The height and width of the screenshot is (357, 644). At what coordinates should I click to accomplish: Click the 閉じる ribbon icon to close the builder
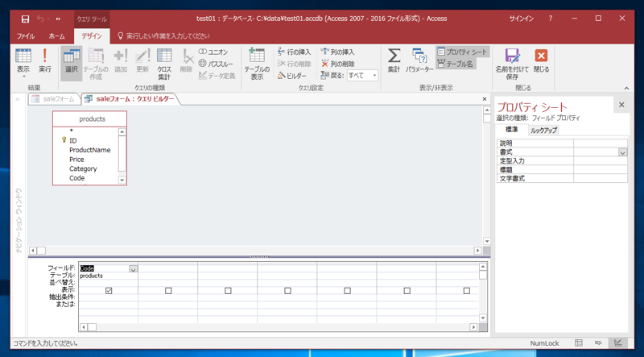click(541, 60)
